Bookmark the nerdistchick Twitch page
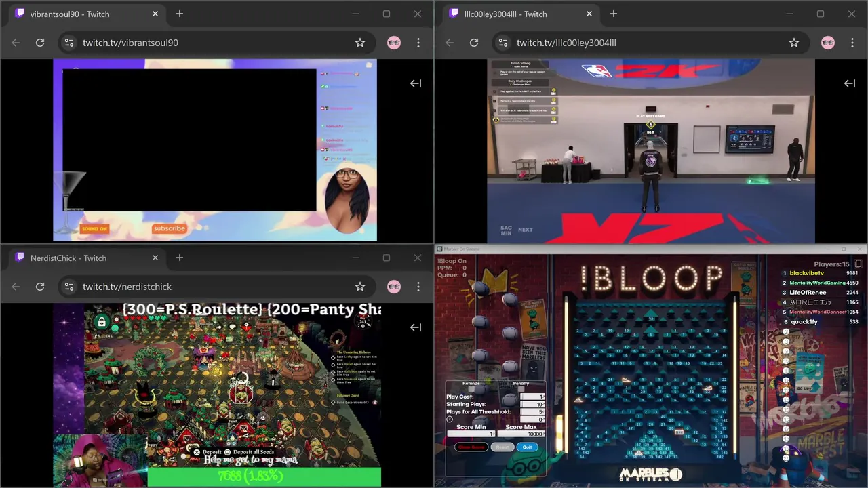 pyautogui.click(x=360, y=287)
